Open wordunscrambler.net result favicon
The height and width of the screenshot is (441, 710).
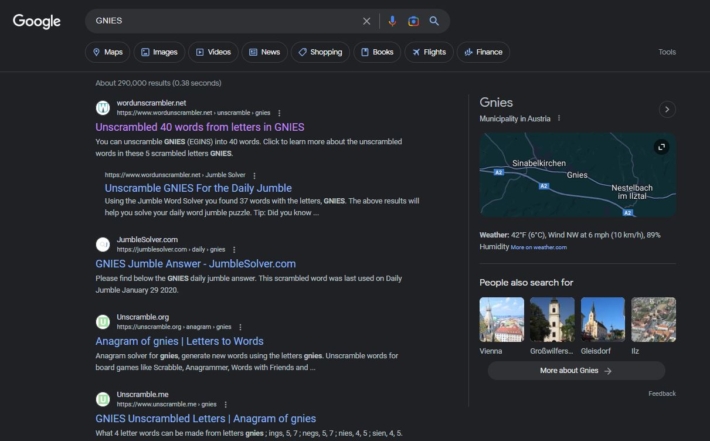point(103,108)
